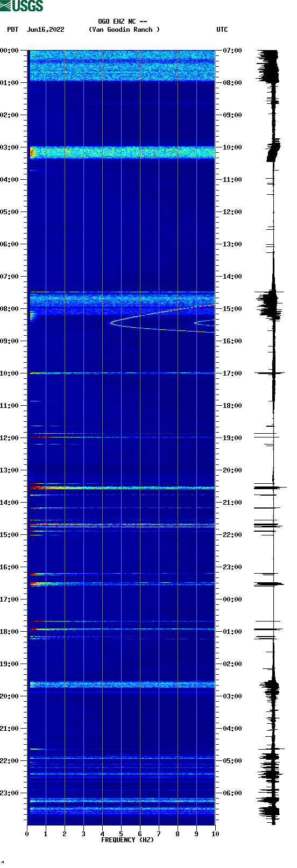Click the 10:00 UTC time label
The height and width of the screenshot is (868, 297).
(x=232, y=147)
